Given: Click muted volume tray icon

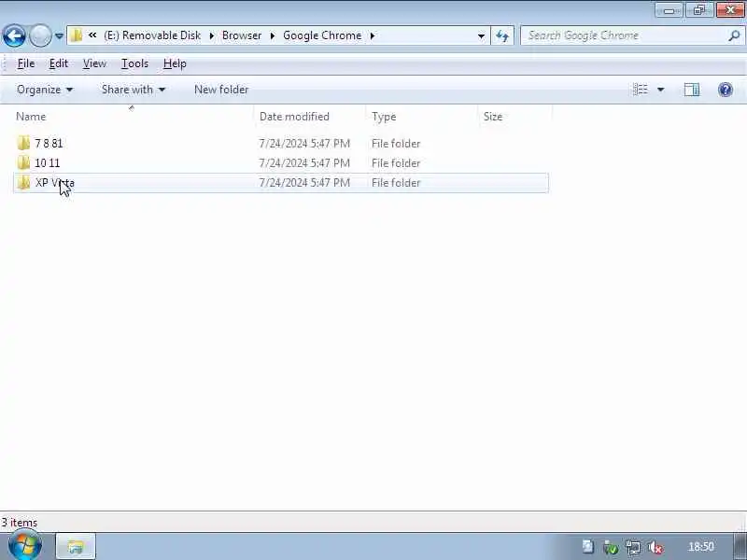Looking at the screenshot, I should click(x=655, y=547).
